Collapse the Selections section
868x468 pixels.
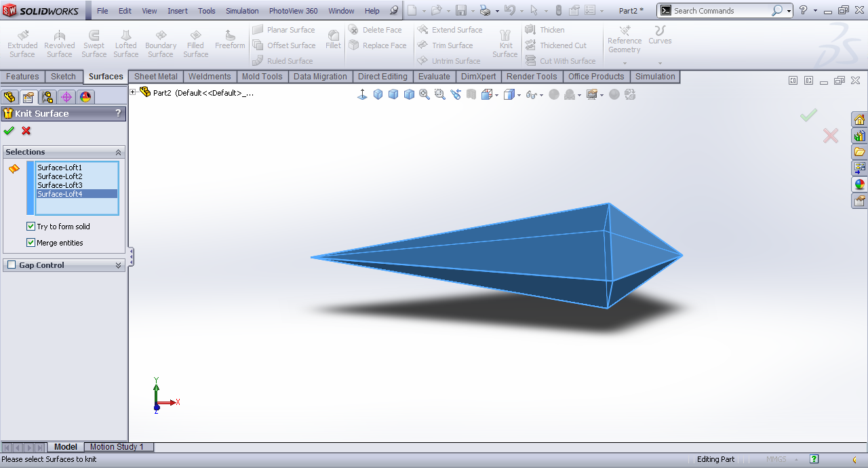pos(118,153)
